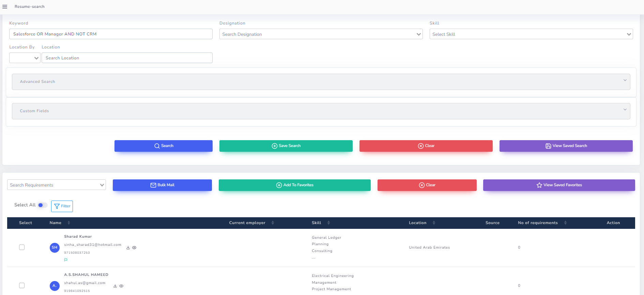
Task: Toggle the Select All switch
Action: (x=43, y=205)
